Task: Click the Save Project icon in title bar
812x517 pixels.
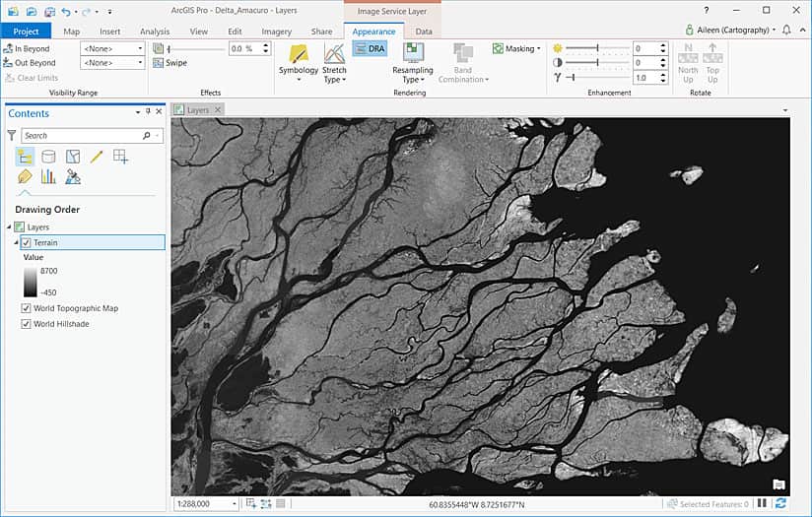Action: point(49,11)
